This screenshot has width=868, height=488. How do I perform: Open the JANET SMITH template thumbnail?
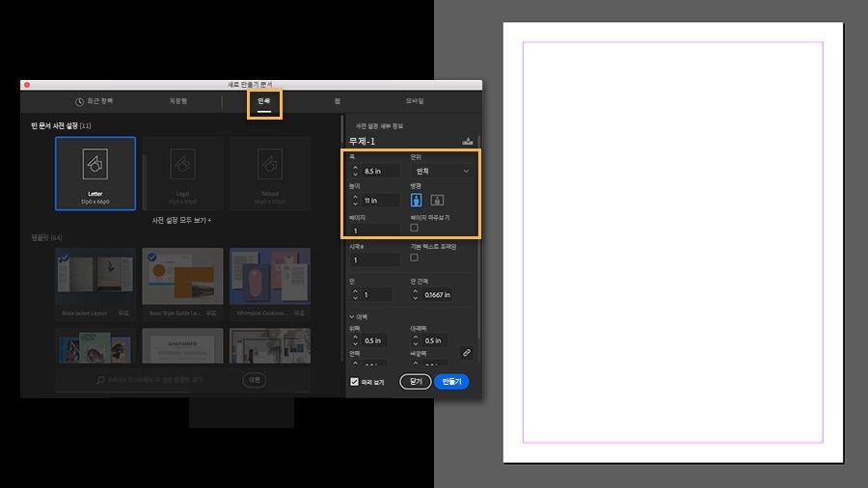pos(182,346)
